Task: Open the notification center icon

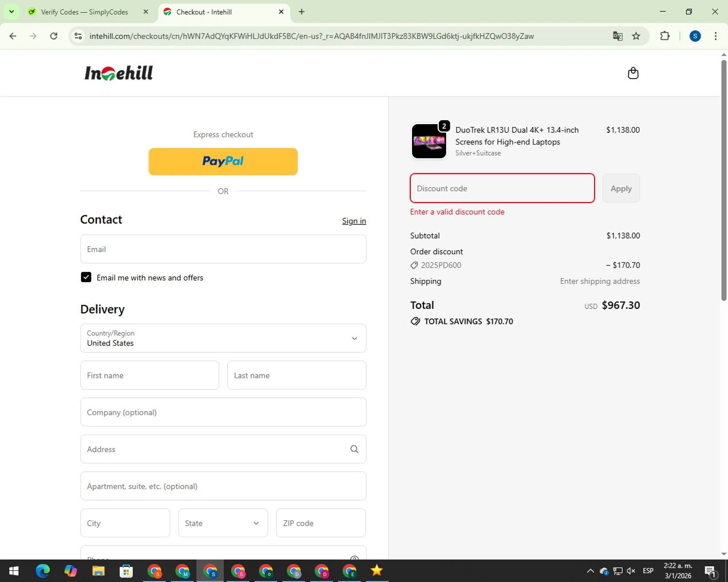Action: 711,571
